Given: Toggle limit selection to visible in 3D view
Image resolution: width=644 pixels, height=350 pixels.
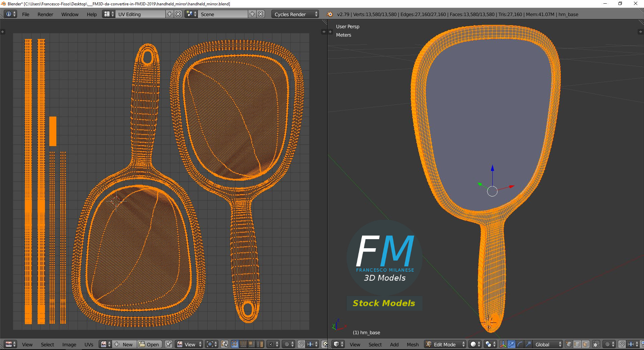Looking at the screenshot, I should pyautogui.click(x=596, y=344).
